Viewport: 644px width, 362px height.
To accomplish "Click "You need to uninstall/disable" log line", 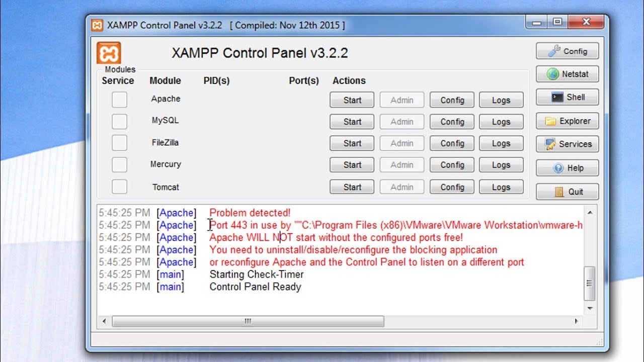I will click(x=353, y=250).
